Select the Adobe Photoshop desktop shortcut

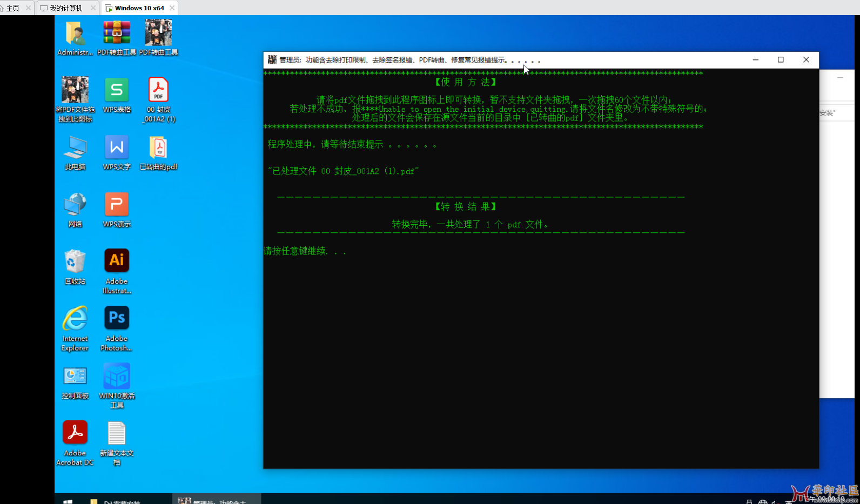[117, 319]
